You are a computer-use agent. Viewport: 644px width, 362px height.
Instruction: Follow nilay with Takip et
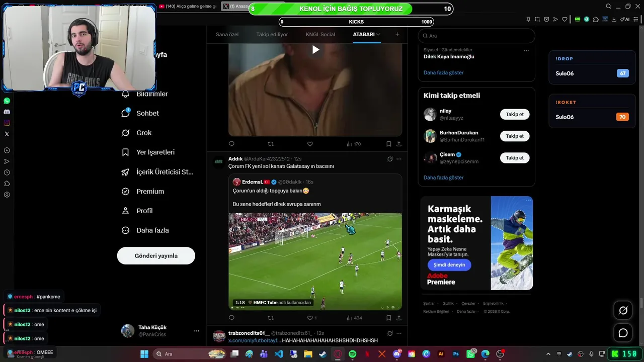(x=515, y=114)
